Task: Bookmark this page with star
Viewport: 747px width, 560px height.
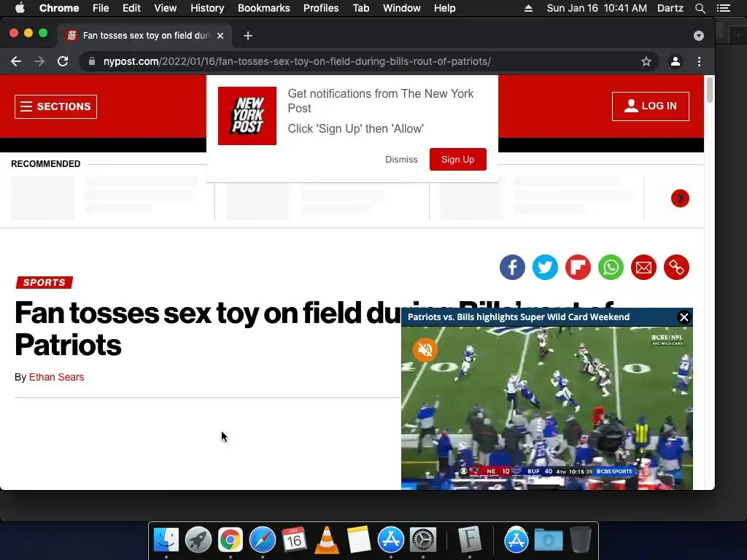Action: click(646, 61)
